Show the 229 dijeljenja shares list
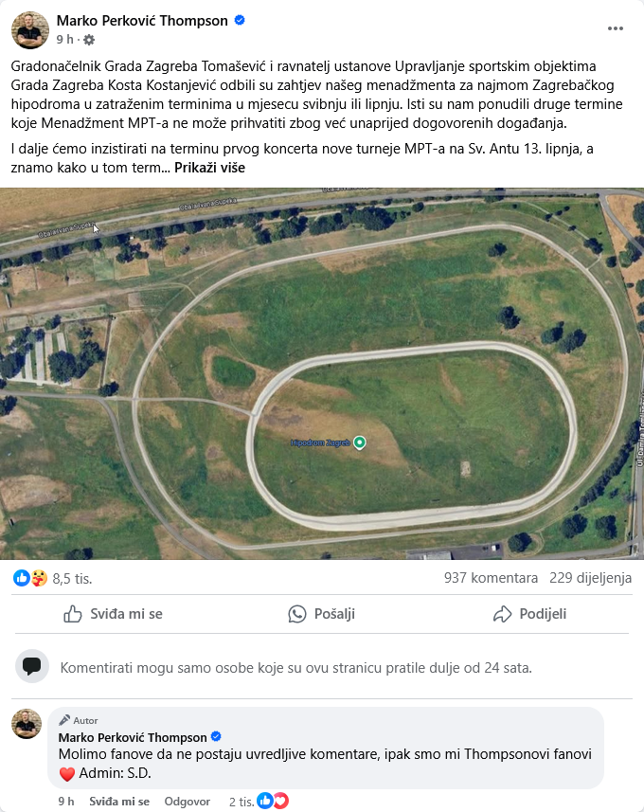The height and width of the screenshot is (812, 644). coord(591,578)
